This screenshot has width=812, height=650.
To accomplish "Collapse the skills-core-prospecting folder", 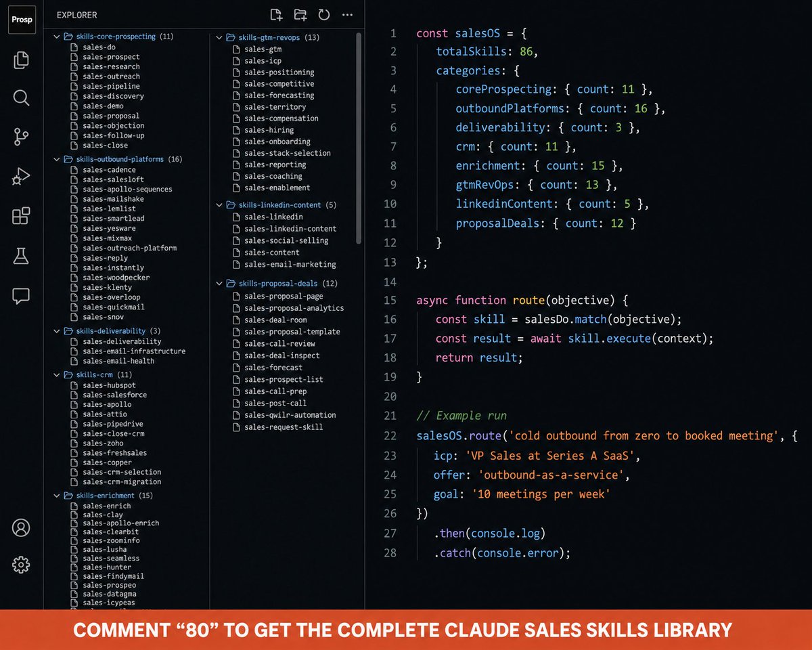I will 57,37.
